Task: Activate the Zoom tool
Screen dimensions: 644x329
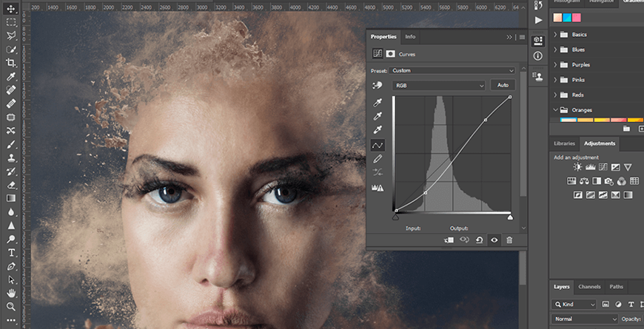Action: pyautogui.click(x=11, y=307)
